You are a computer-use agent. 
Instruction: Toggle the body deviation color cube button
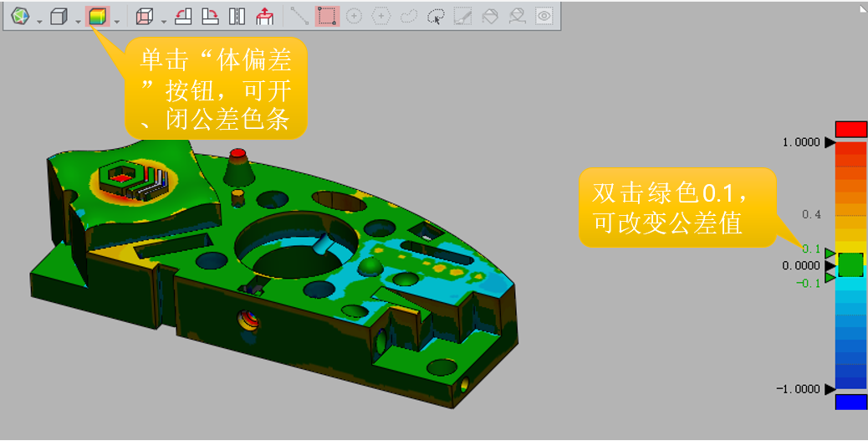[x=98, y=16]
